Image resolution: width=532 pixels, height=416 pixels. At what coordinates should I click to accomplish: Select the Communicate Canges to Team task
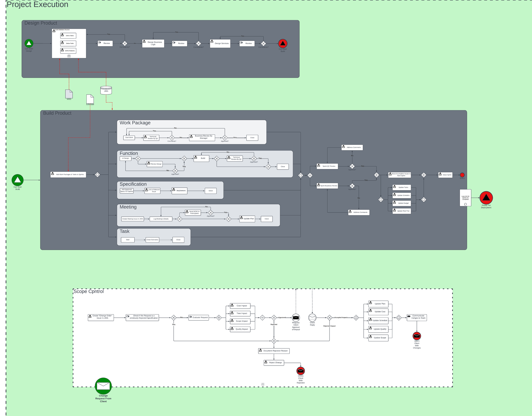(x=417, y=317)
